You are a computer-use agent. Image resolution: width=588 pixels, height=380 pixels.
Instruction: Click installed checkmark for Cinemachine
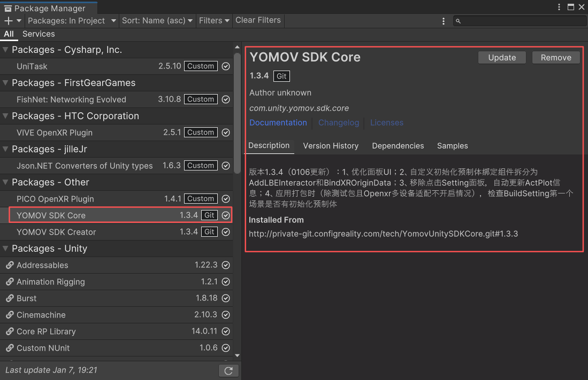point(226,315)
